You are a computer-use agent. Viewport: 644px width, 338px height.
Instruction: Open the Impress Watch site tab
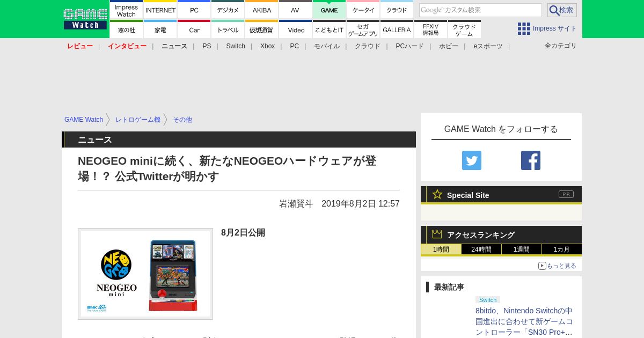pos(126,10)
